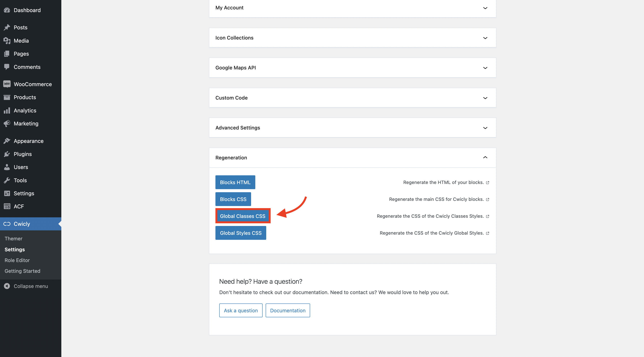Click the WooCommerce logo icon
This screenshot has width=644, height=357.
tap(7, 84)
